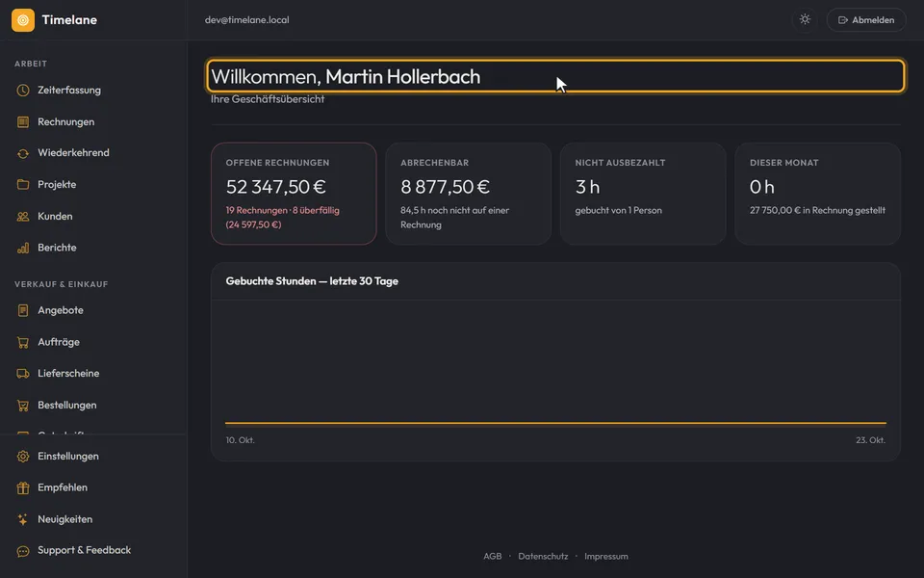The image size is (924, 578).
Task: Click the invoice icon beside Rechnungen
Action: [x=23, y=122]
